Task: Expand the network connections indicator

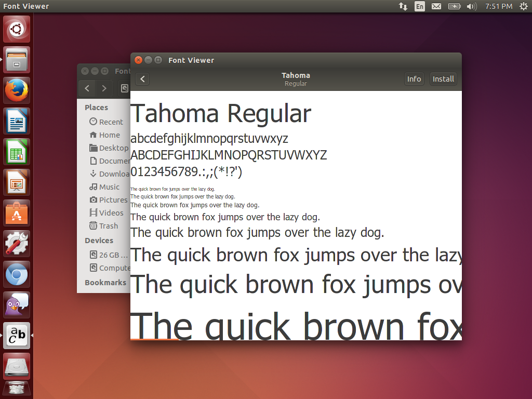Action: [x=403, y=6]
